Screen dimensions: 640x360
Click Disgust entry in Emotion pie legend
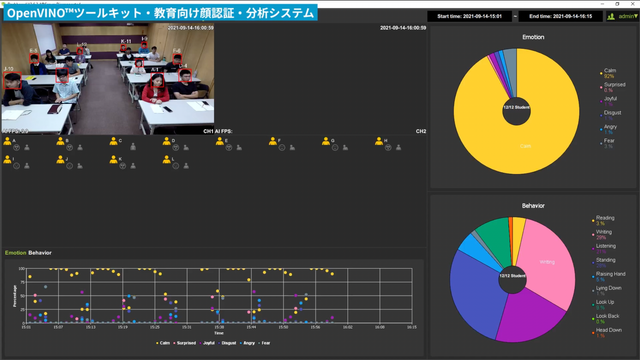pyautogui.click(x=611, y=115)
